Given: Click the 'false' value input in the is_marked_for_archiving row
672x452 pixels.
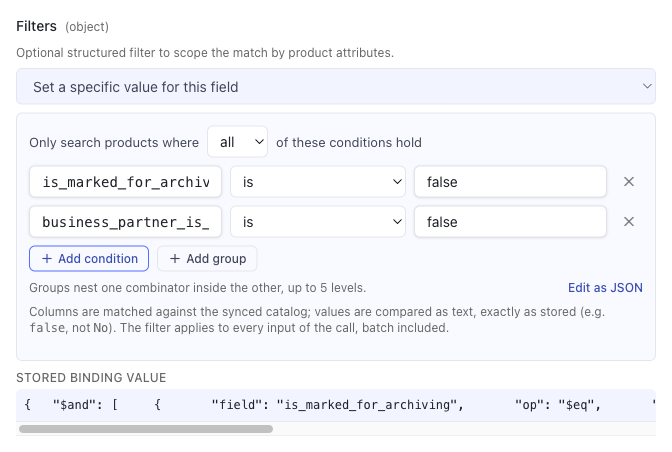Looking at the screenshot, I should pos(510,182).
